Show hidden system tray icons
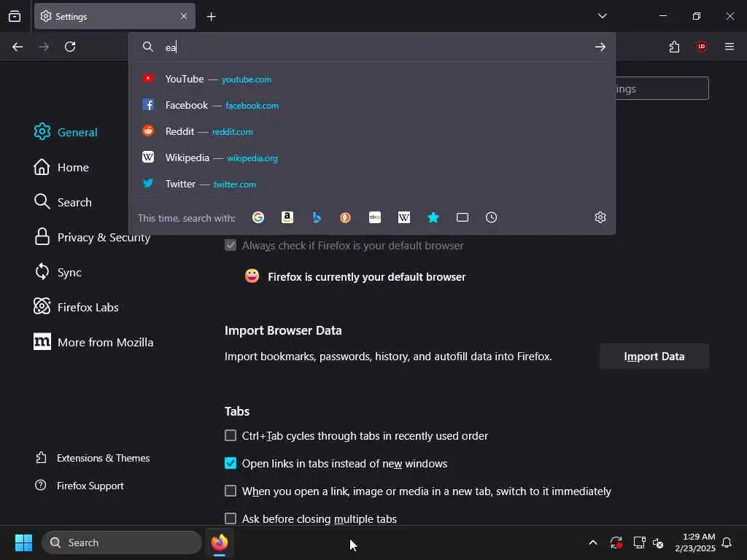Image resolution: width=747 pixels, height=560 pixels. pyautogui.click(x=593, y=542)
